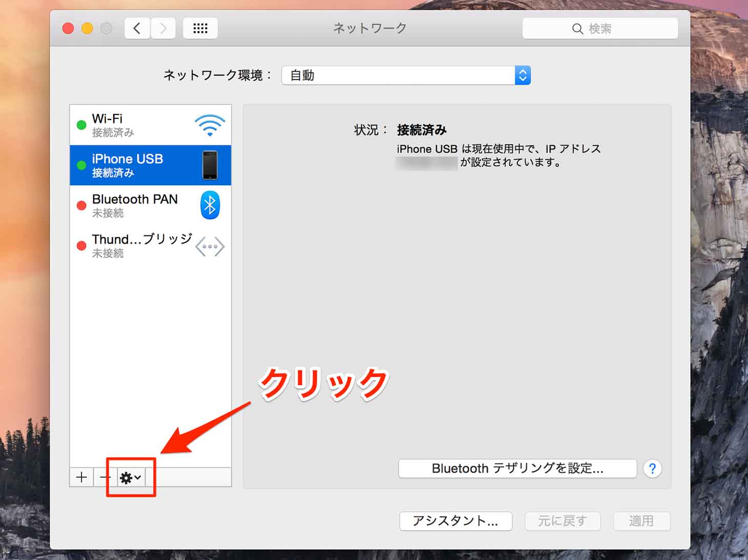Focus the 検索 search field
748x560 pixels.
coord(600,29)
